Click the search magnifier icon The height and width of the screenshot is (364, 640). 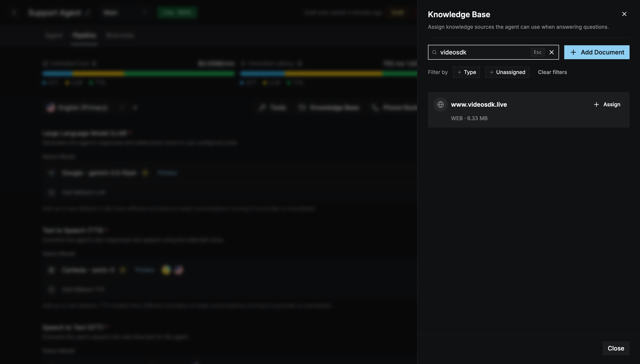(434, 52)
